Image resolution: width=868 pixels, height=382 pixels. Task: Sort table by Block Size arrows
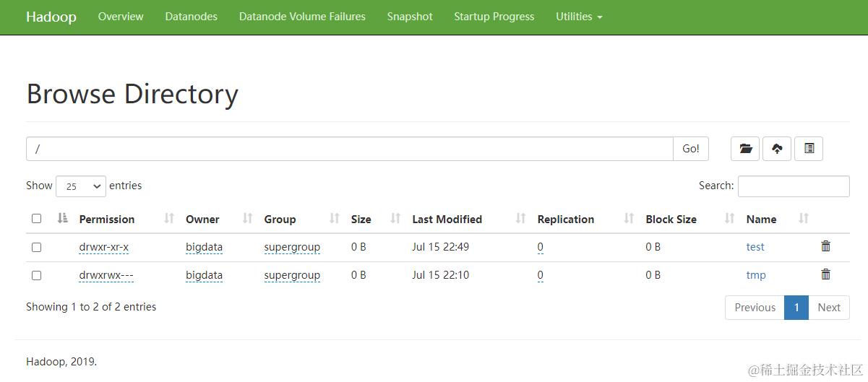pyautogui.click(x=729, y=219)
